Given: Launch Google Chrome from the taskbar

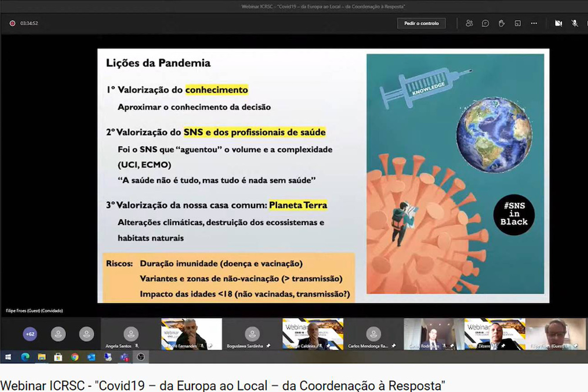Looking at the screenshot, I should 75,357.
